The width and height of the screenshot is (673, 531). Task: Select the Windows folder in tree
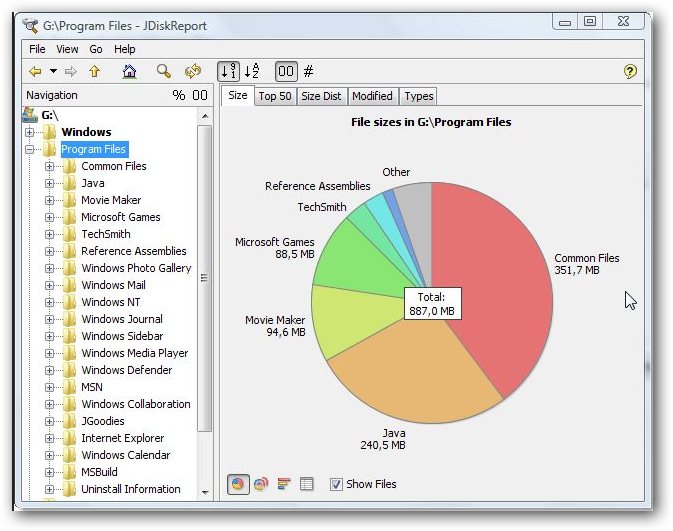point(86,132)
